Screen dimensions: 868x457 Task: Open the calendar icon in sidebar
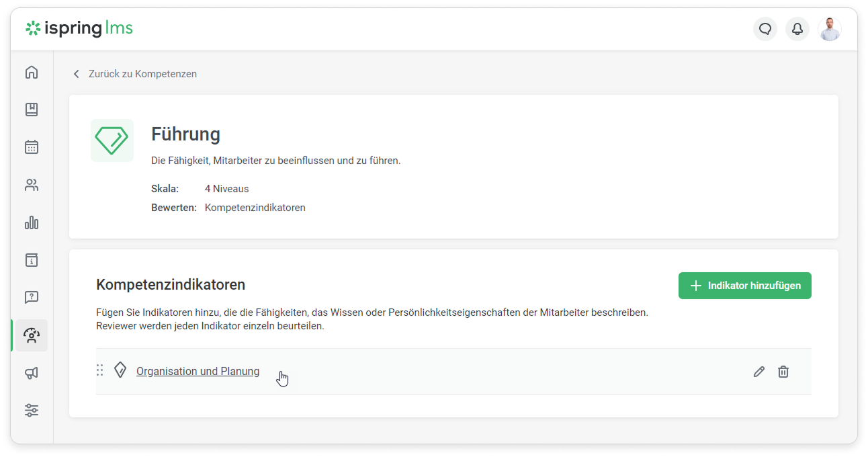pos(32,147)
